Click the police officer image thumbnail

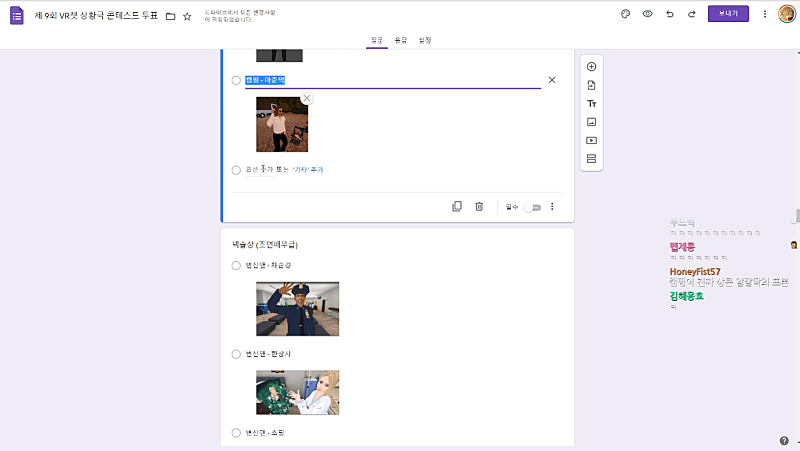[297, 309]
